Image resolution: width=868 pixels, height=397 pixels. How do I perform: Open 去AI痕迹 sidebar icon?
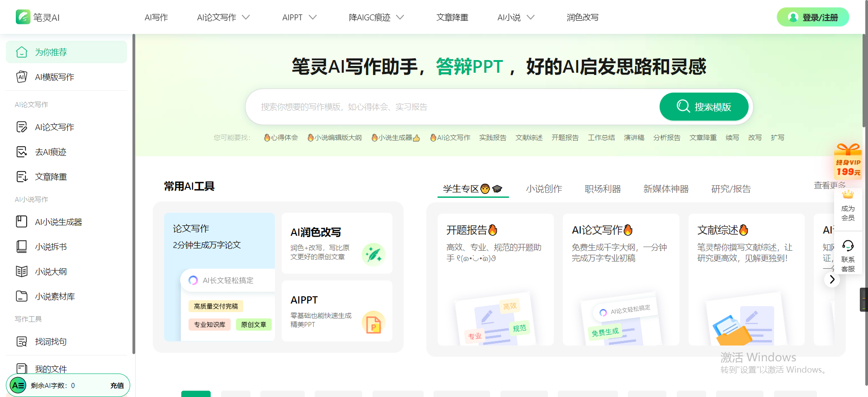[x=22, y=152]
